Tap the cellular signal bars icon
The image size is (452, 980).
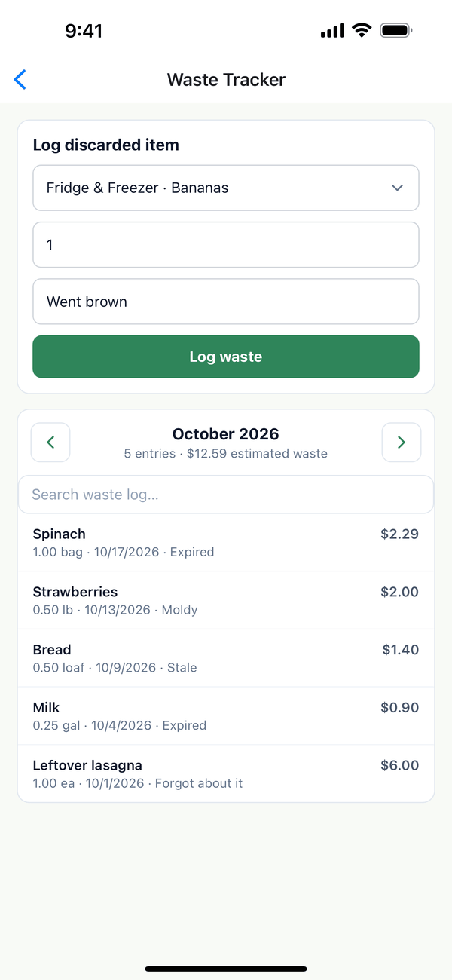332,31
